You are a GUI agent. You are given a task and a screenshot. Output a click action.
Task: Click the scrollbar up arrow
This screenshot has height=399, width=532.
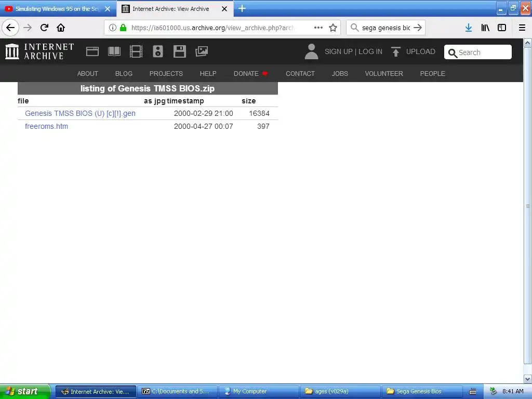[528, 43]
